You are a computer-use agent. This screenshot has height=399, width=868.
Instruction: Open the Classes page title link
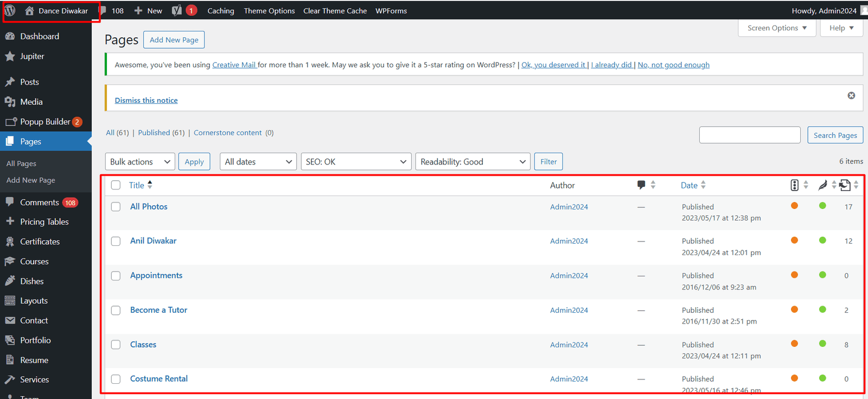tap(143, 345)
